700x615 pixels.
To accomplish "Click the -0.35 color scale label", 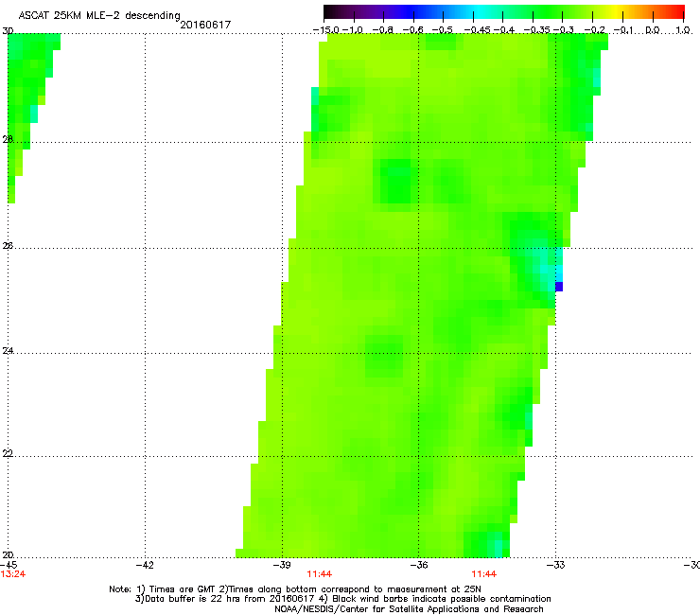I will [536, 30].
